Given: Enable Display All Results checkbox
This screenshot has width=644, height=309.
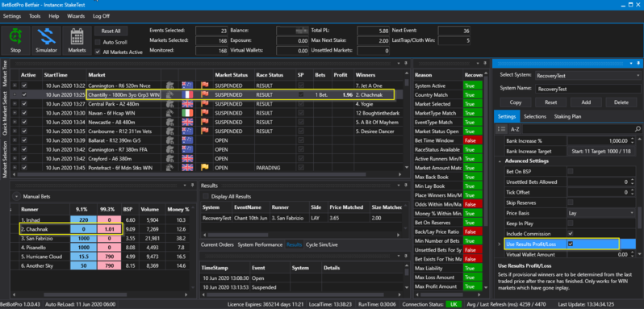Looking at the screenshot, I should tap(206, 196).
